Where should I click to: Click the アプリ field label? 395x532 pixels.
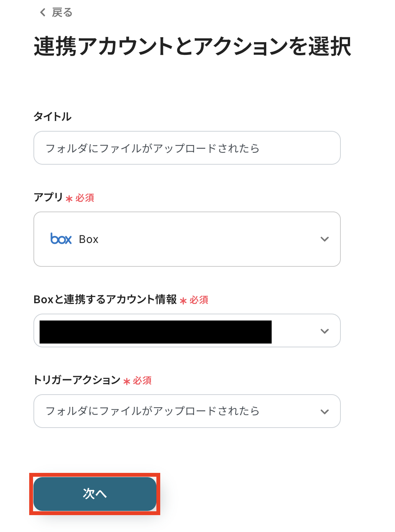[48, 197]
